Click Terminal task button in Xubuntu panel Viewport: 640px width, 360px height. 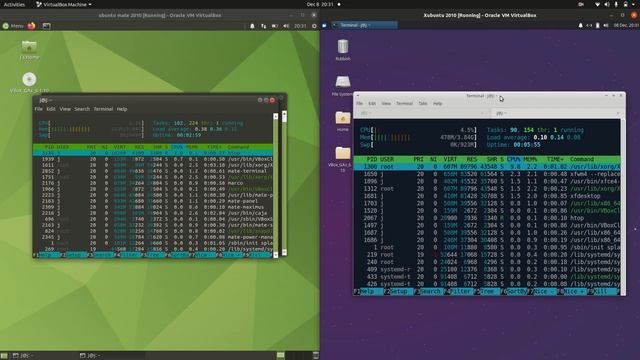pyautogui.click(x=364, y=25)
